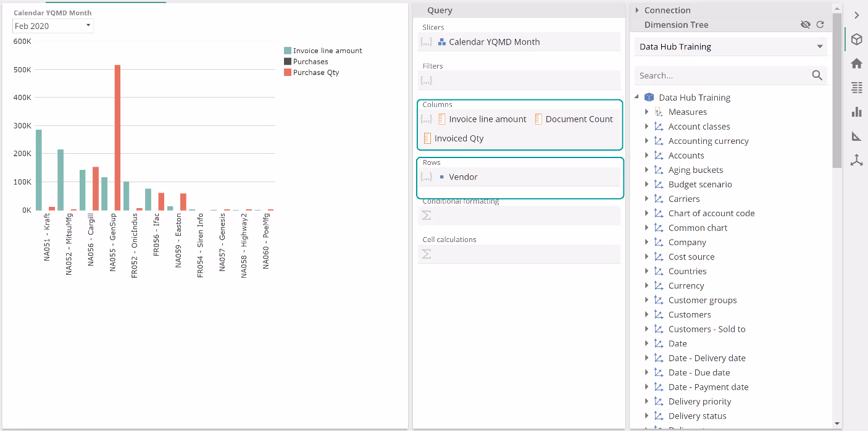This screenshot has width=868, height=431.
Task: Open the home icon in sidebar
Action: click(856, 64)
